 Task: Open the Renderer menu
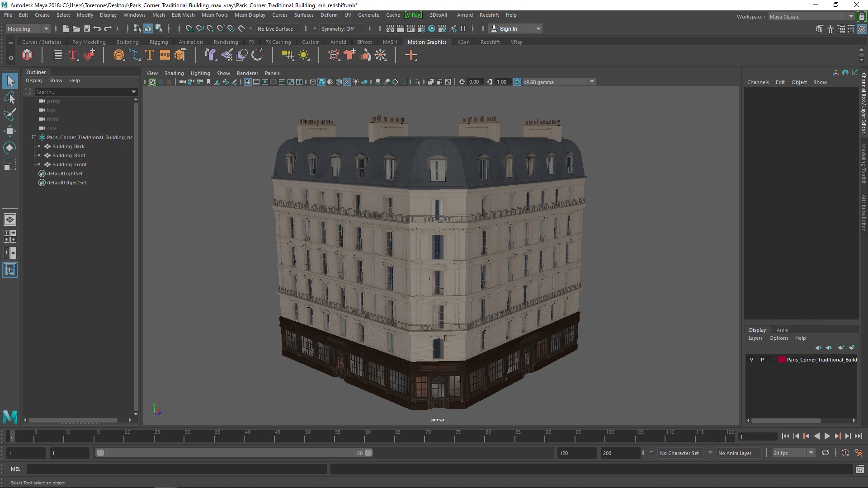point(246,73)
